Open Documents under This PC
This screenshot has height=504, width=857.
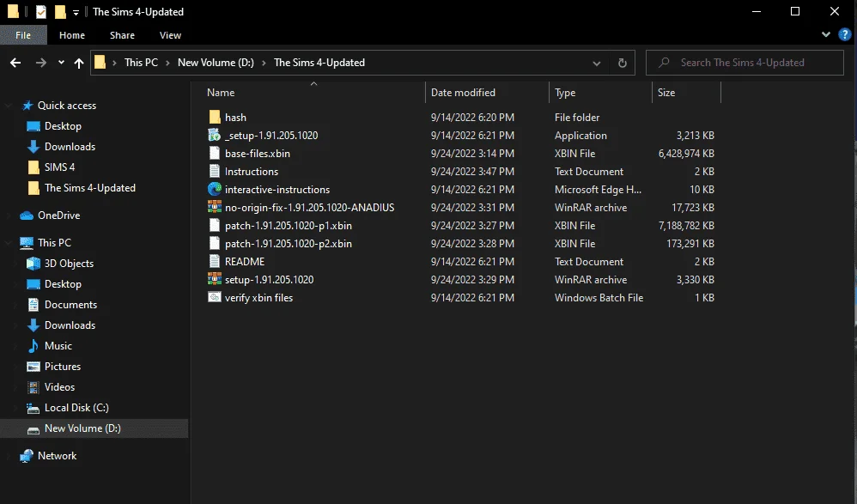[x=70, y=305]
